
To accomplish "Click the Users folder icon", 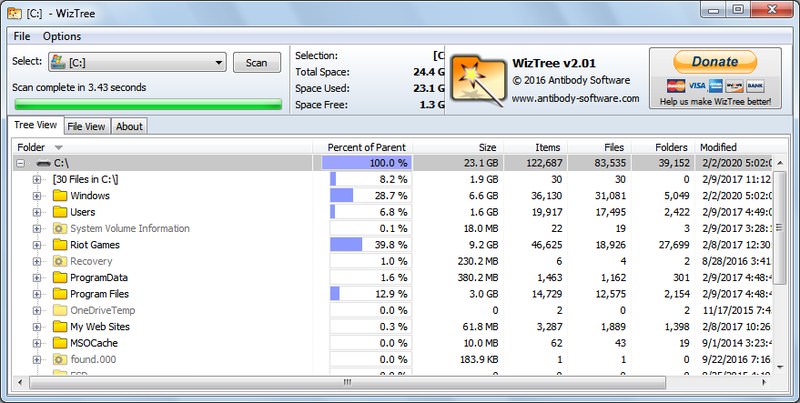I will 60,212.
